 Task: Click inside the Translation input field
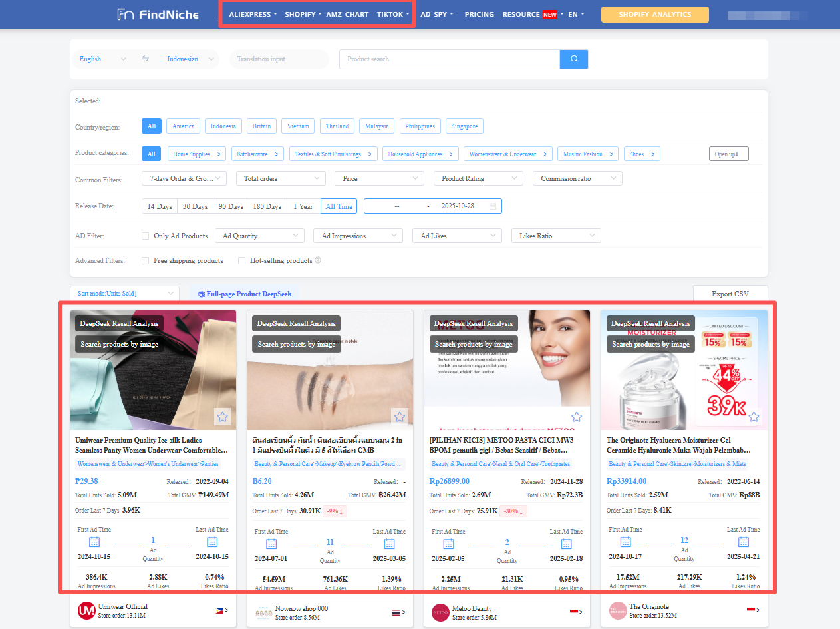tap(279, 59)
